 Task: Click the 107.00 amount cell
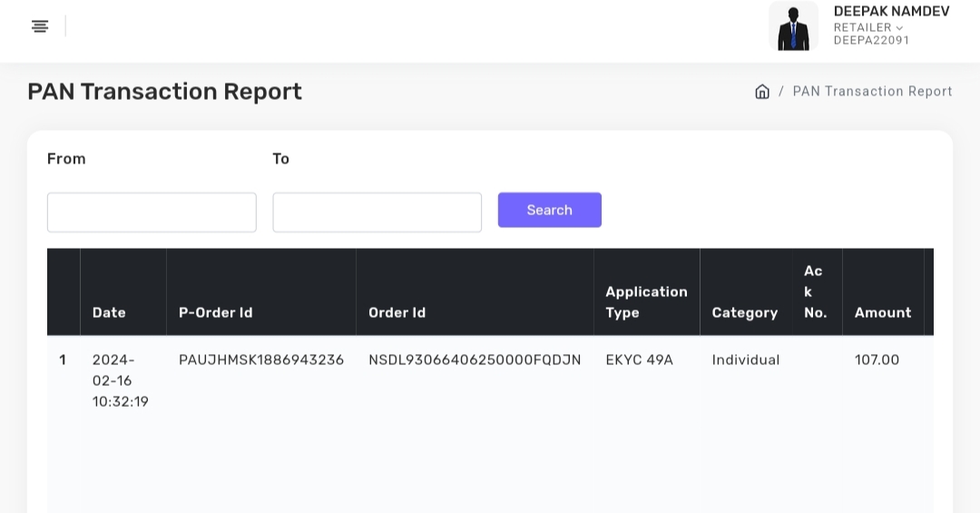[877, 360]
